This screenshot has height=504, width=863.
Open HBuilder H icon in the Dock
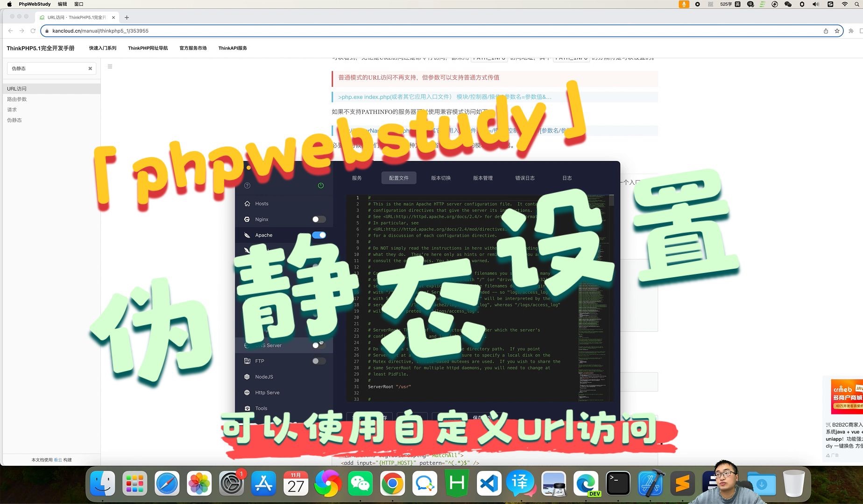click(x=457, y=483)
